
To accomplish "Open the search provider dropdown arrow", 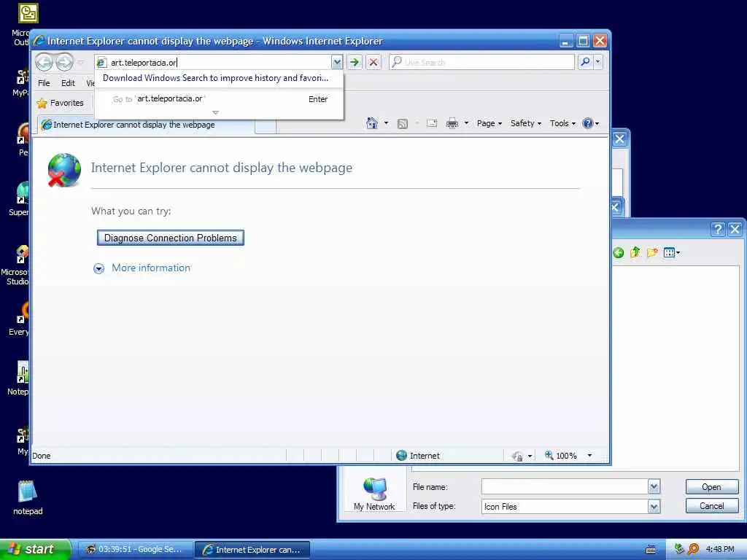I will (x=598, y=61).
